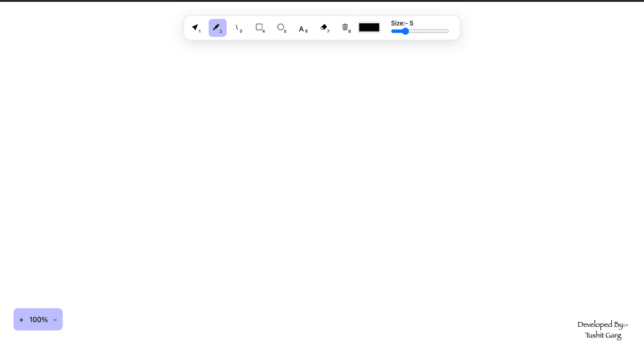Open the black color picker swatch
The height and width of the screenshot is (353, 644).
click(x=369, y=27)
